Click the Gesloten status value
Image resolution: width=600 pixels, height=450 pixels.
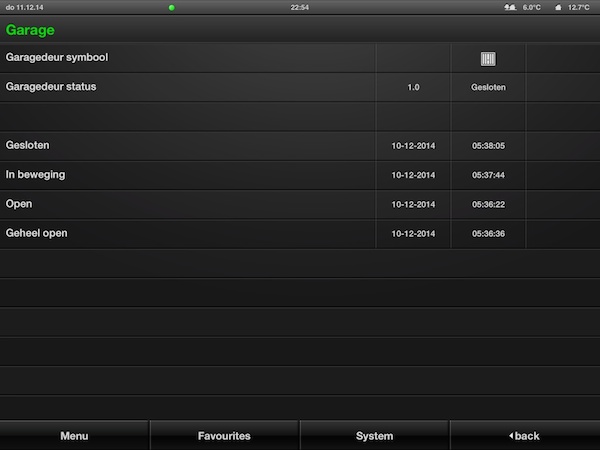[x=488, y=88]
